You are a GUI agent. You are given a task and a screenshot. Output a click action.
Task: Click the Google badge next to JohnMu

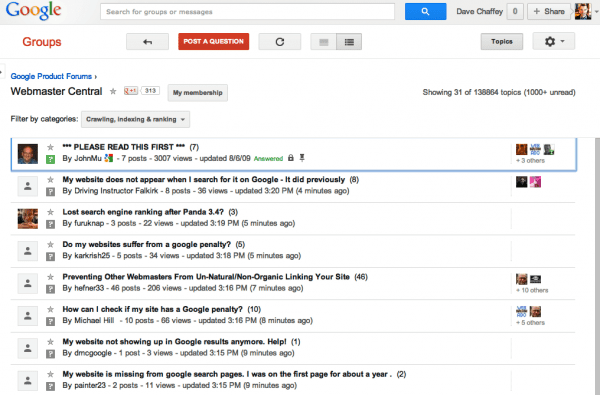pyautogui.click(x=109, y=158)
